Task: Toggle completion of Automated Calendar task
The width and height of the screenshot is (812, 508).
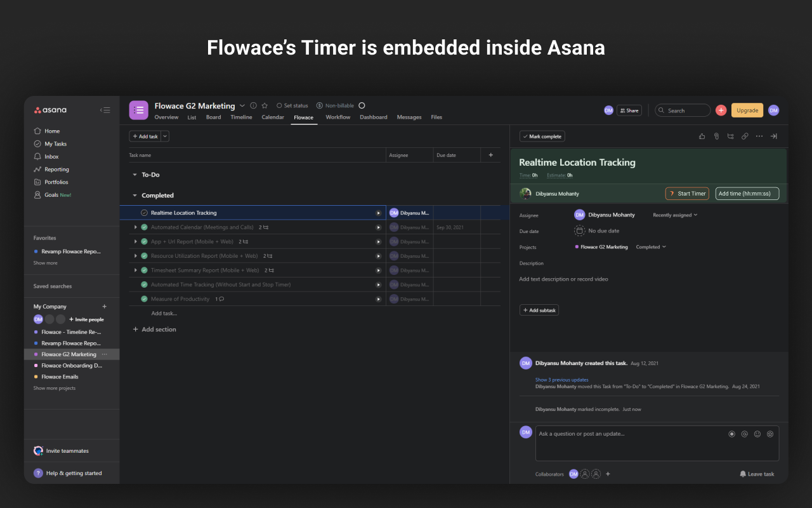Action: click(x=144, y=227)
